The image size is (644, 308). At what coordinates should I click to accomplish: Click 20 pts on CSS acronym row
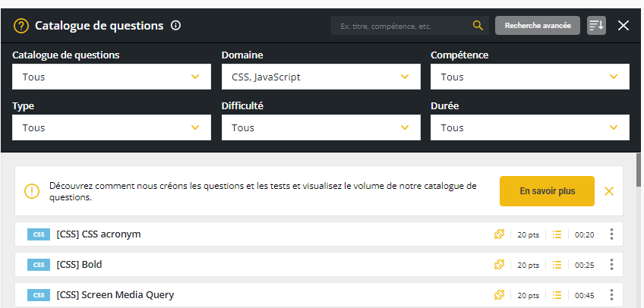528,235
